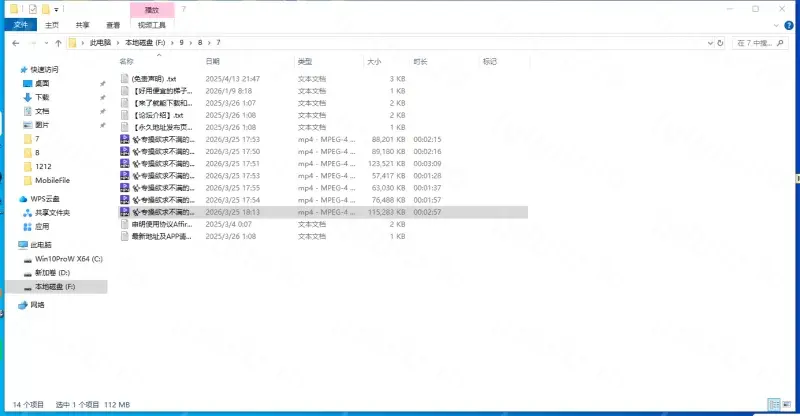Open the recent locations dropdown arrow

pos(46,43)
